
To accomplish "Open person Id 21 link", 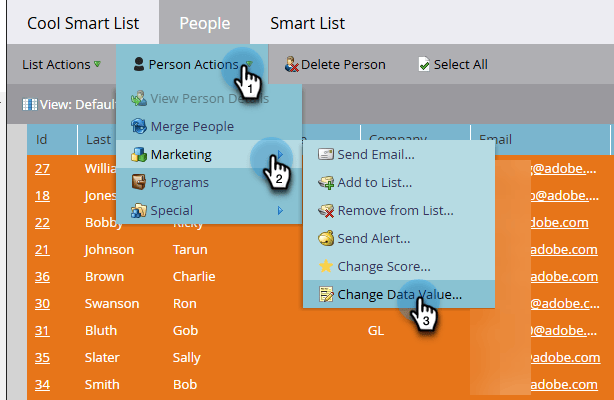I will 42,250.
